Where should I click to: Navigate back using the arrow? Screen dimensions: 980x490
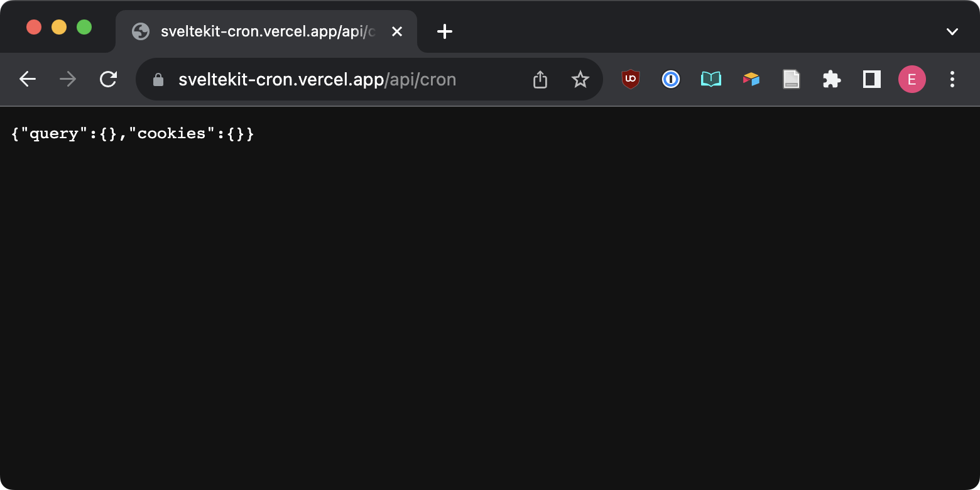click(x=28, y=79)
